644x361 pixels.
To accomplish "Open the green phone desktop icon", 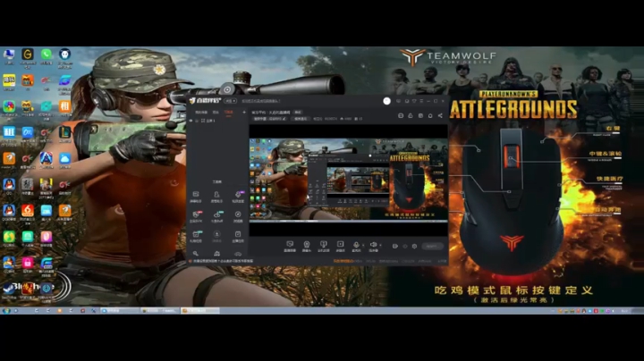I will [x=46, y=55].
